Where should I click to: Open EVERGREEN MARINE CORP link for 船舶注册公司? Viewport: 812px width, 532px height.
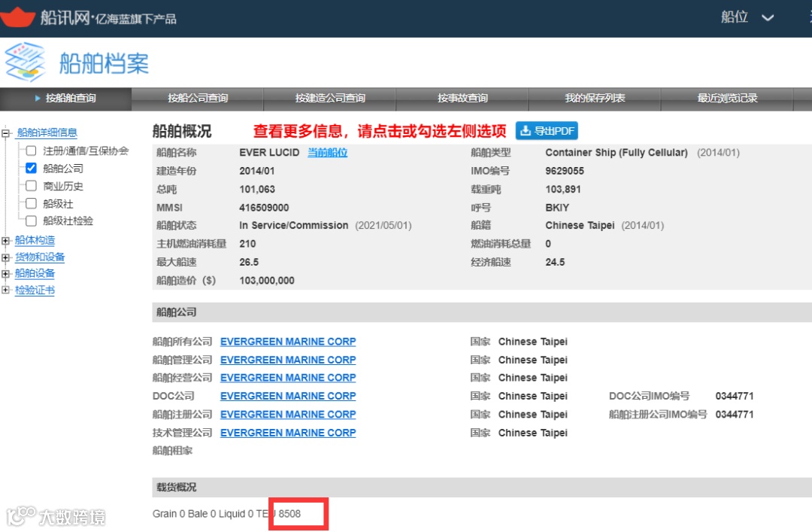(x=288, y=415)
